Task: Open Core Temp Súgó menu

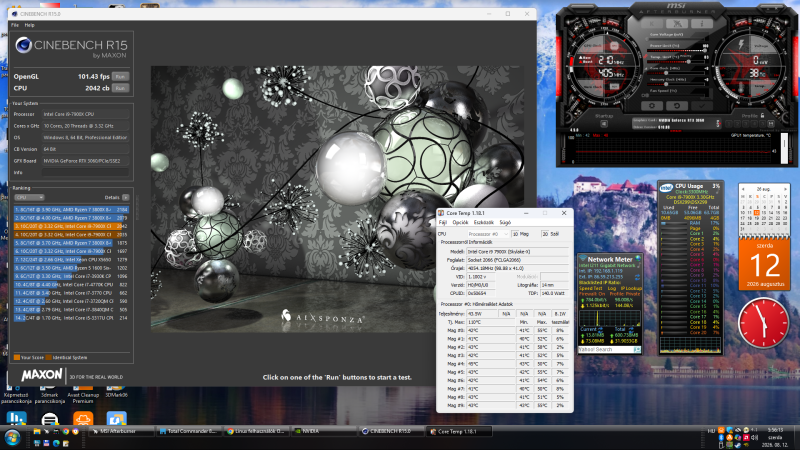Action: (x=505, y=222)
